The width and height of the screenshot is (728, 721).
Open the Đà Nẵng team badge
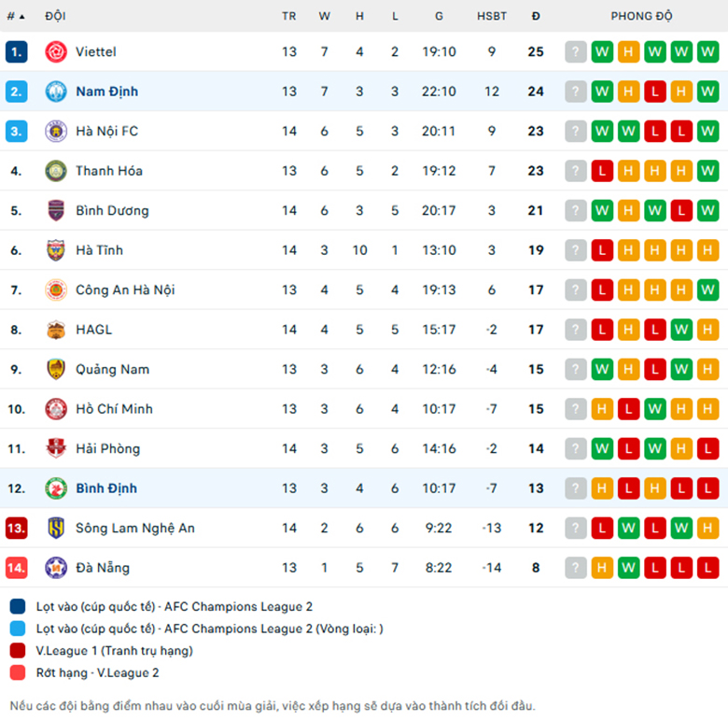[x=56, y=568]
